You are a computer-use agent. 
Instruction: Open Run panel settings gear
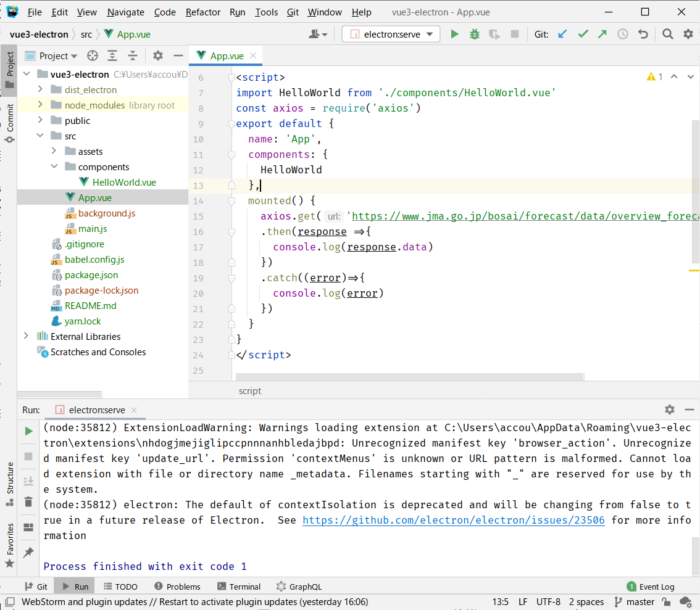[x=670, y=410]
